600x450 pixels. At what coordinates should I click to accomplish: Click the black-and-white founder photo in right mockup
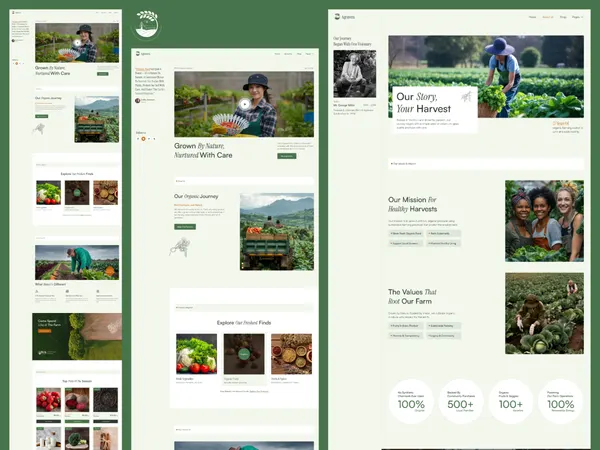(355, 74)
